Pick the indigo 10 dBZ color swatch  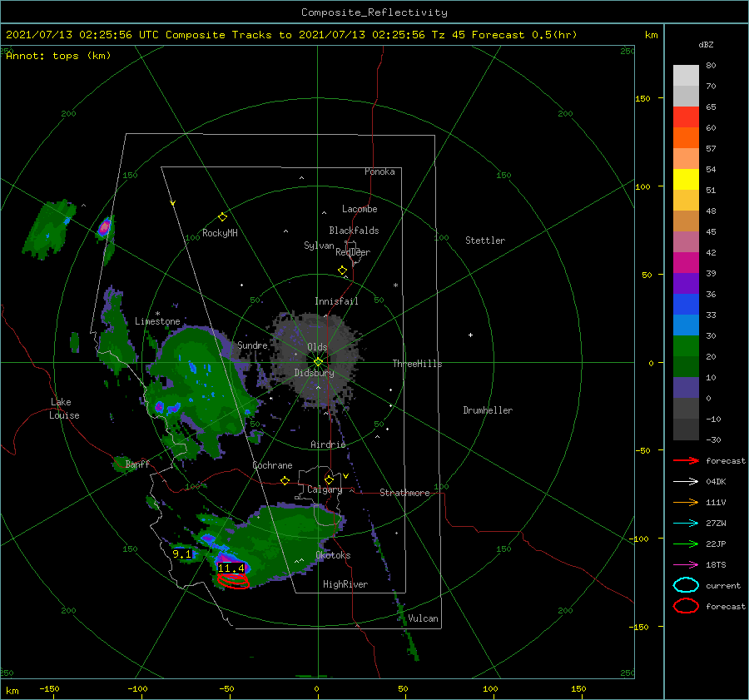[x=686, y=387]
